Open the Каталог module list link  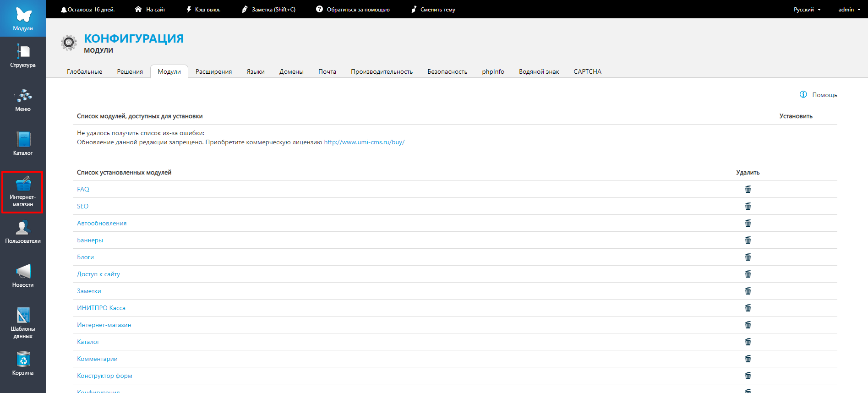click(88, 342)
